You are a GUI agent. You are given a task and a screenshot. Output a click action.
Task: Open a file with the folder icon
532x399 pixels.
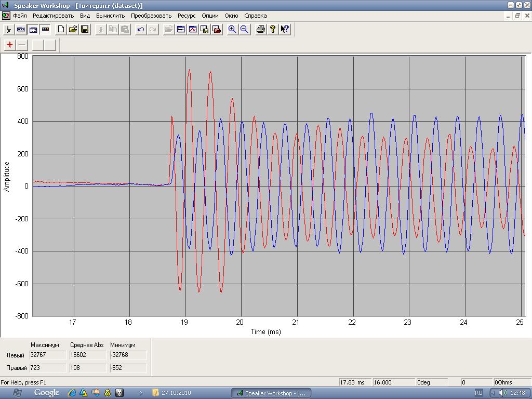click(x=73, y=30)
